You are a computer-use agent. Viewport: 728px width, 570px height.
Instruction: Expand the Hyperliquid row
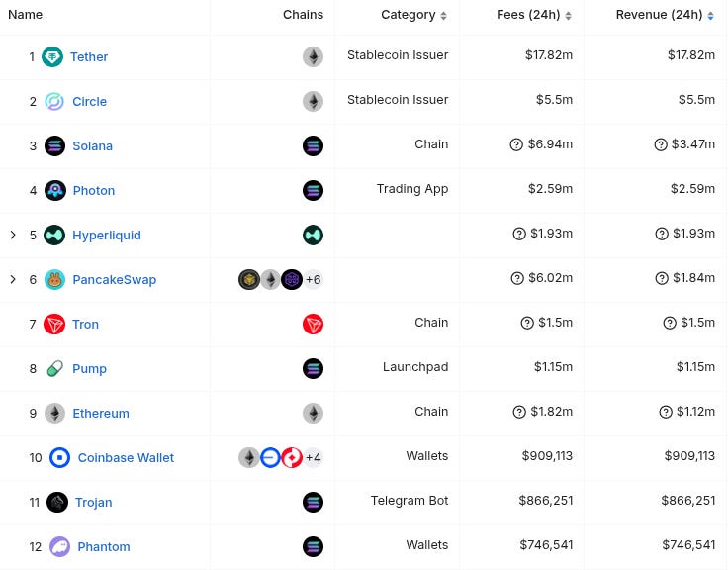click(13, 236)
